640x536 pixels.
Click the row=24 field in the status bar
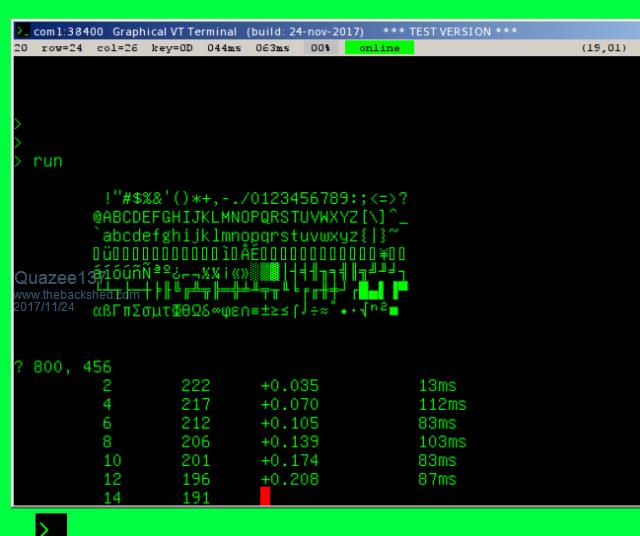pyautogui.click(x=62, y=48)
